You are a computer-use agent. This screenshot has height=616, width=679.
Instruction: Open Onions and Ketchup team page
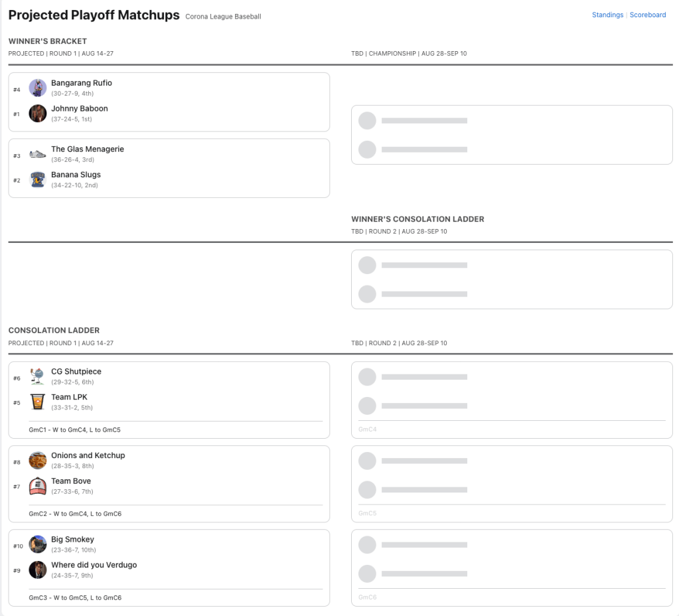point(88,455)
